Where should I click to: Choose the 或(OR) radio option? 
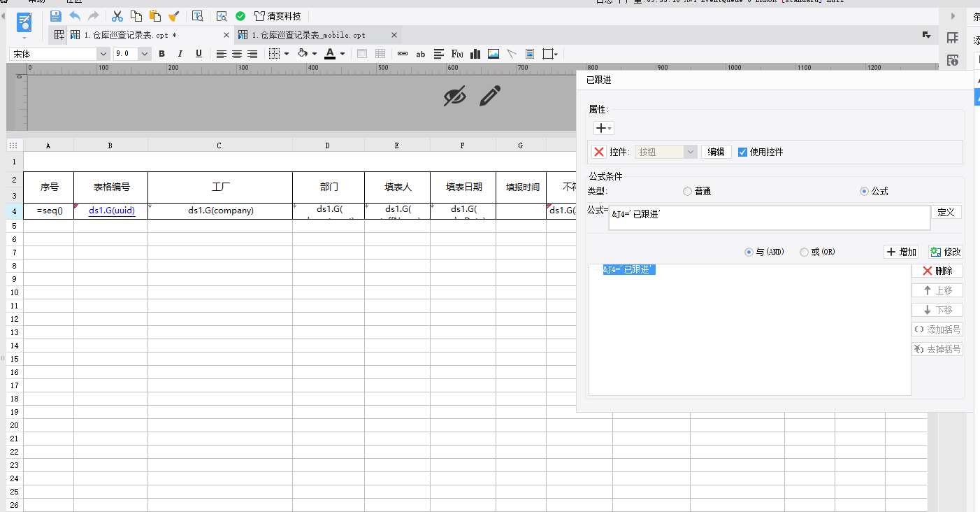click(x=804, y=252)
